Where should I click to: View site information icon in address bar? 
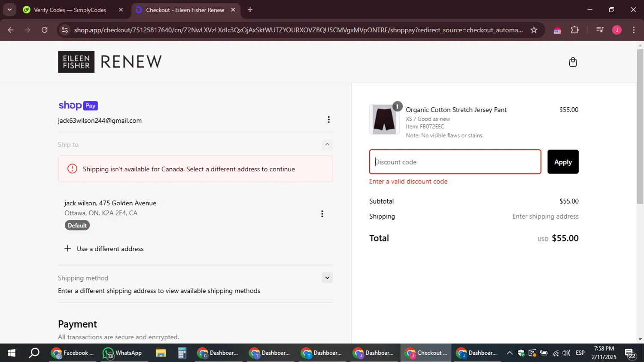pyautogui.click(x=65, y=30)
